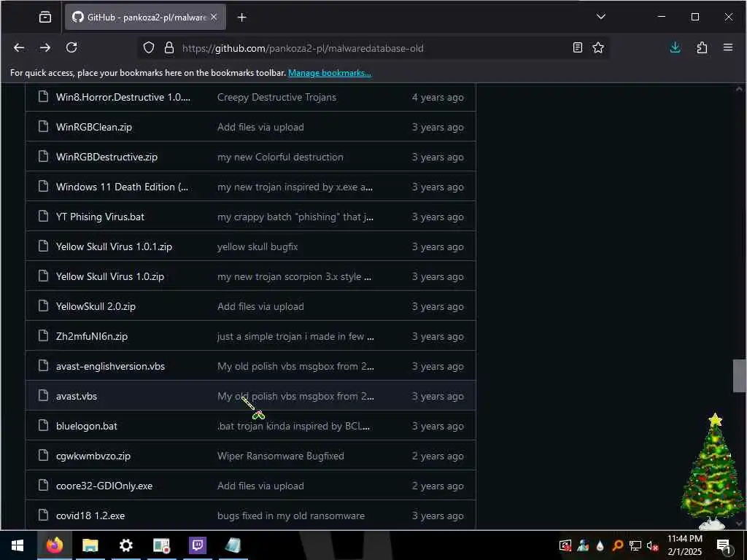Open commit 'Wiper Ransomware Bugfixed'
The image size is (747, 560).
[281, 456]
